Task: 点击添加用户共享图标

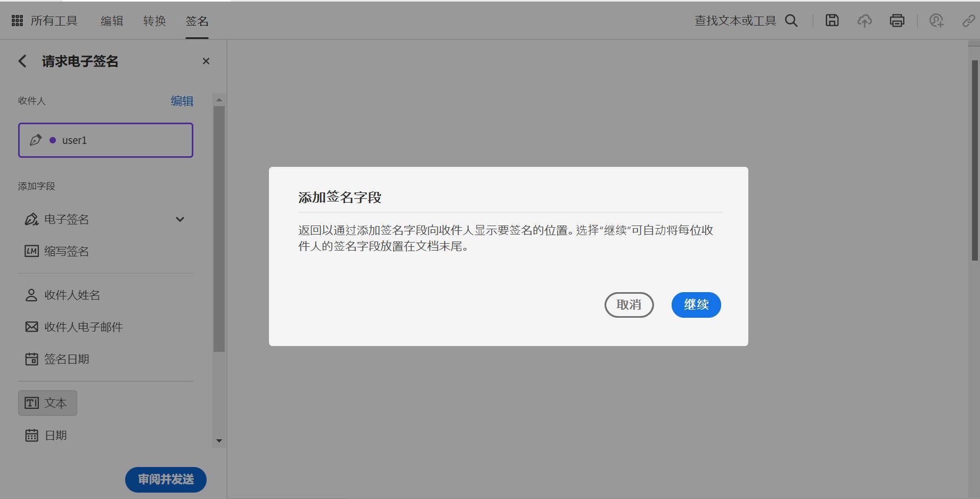Action: tap(936, 20)
